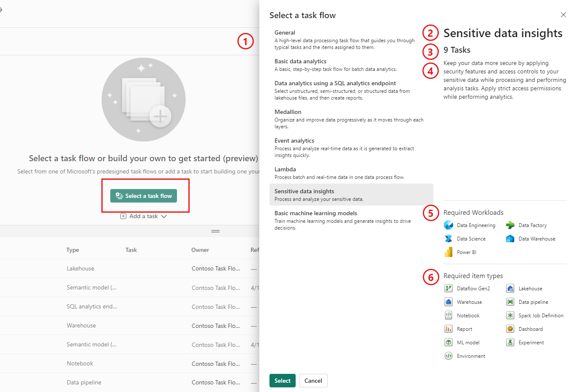Sort the list by Owner column

click(x=200, y=250)
